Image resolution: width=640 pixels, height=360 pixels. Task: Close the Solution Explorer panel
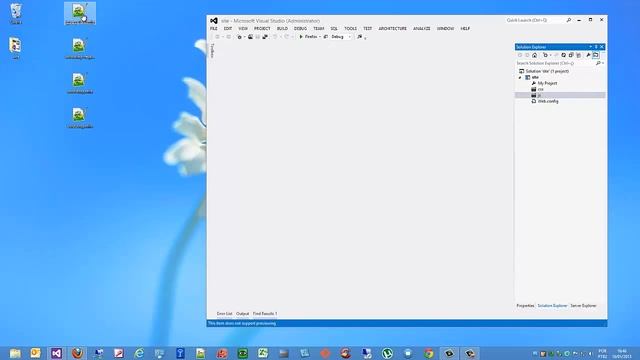[602, 47]
